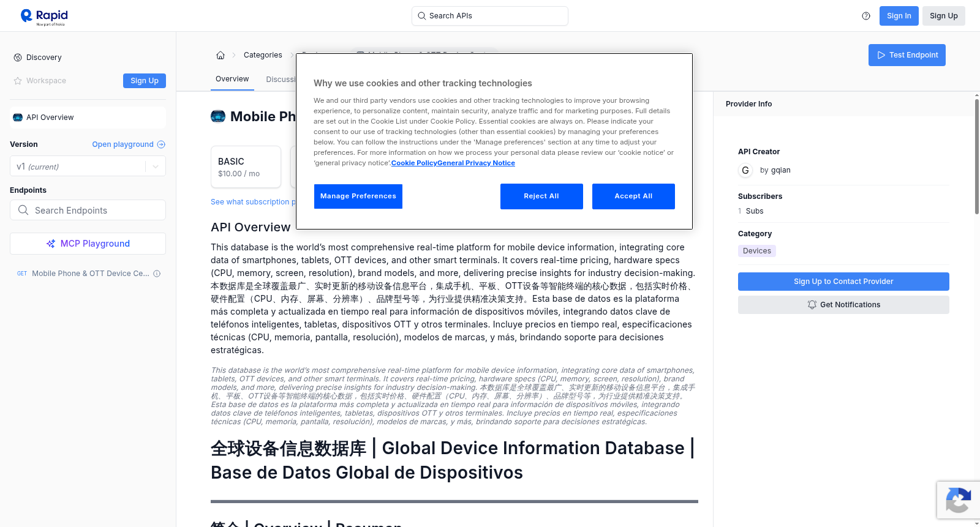Click the MCP Playground sparkle icon

pos(51,244)
